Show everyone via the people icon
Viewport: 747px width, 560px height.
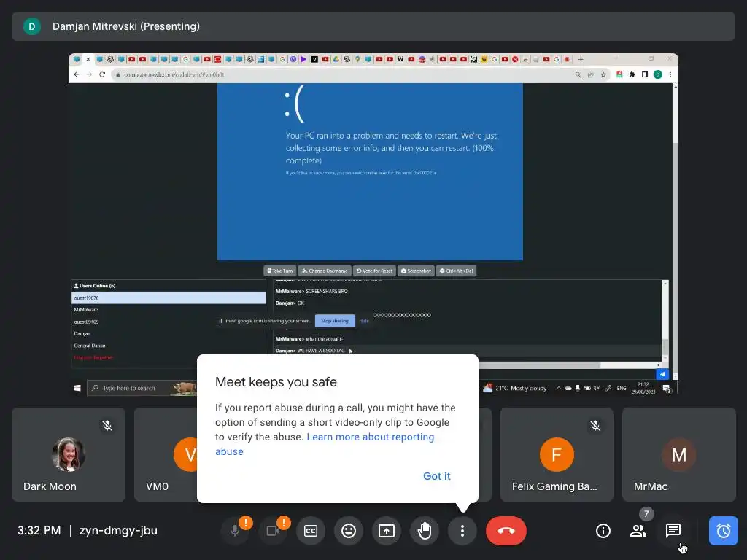coord(638,531)
